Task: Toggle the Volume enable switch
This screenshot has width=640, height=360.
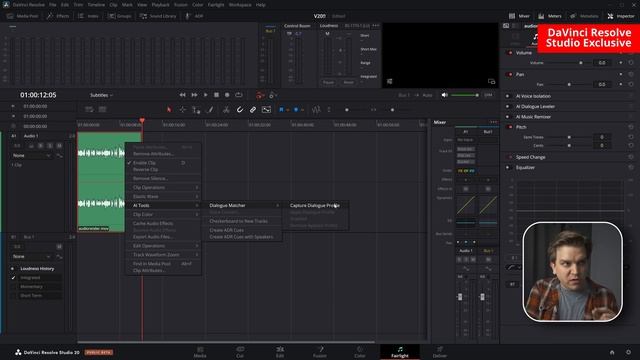Action: (x=509, y=53)
